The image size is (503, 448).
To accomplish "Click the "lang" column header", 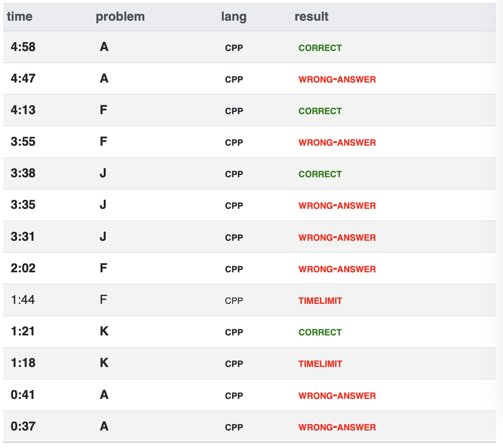I will 234,17.
